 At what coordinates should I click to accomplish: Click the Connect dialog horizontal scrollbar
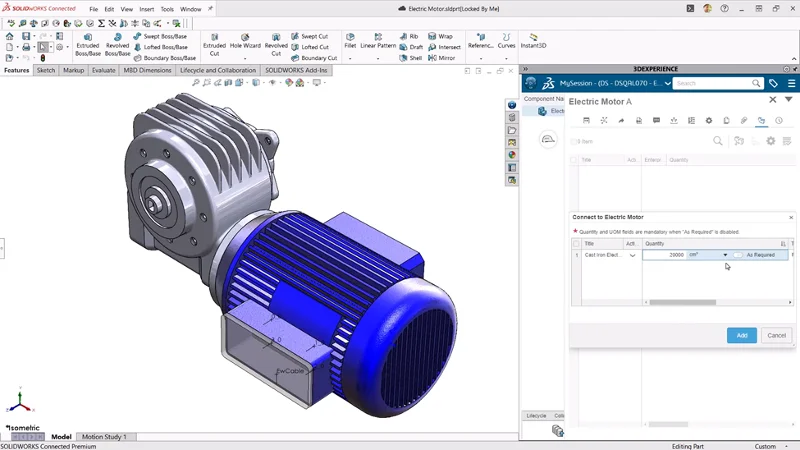tap(682, 302)
